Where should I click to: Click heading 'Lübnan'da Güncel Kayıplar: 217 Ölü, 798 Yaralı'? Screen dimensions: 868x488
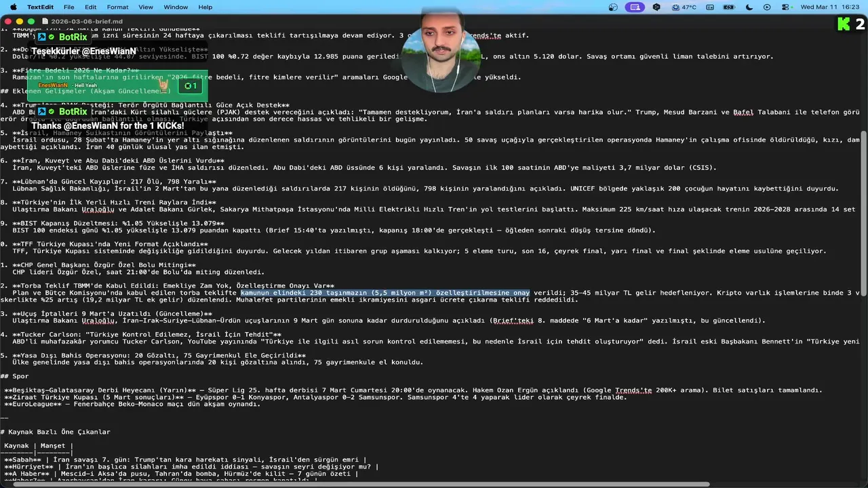click(114, 182)
